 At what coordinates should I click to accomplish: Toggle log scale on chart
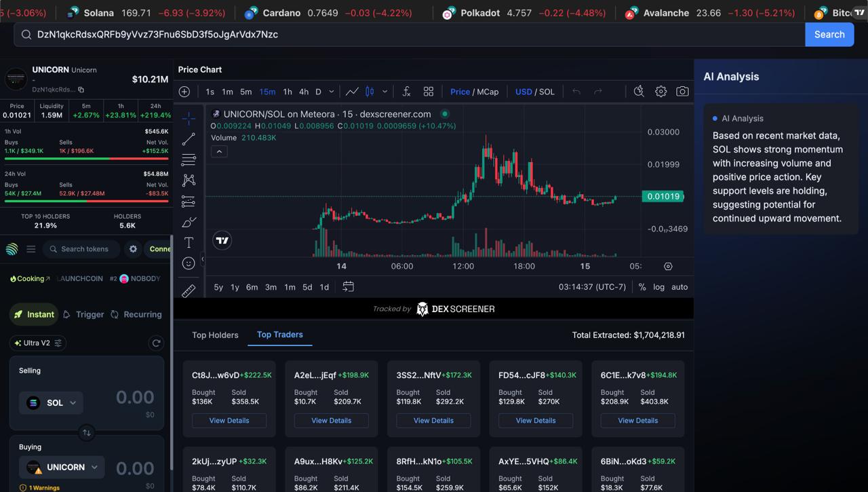[x=659, y=287]
